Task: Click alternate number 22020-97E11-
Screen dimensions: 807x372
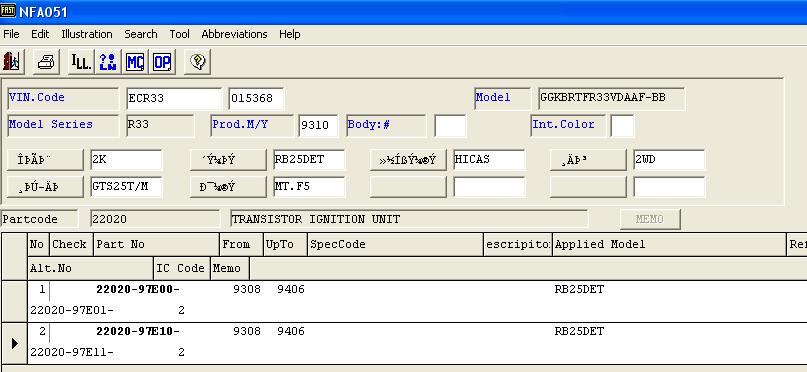Action: (x=72, y=352)
